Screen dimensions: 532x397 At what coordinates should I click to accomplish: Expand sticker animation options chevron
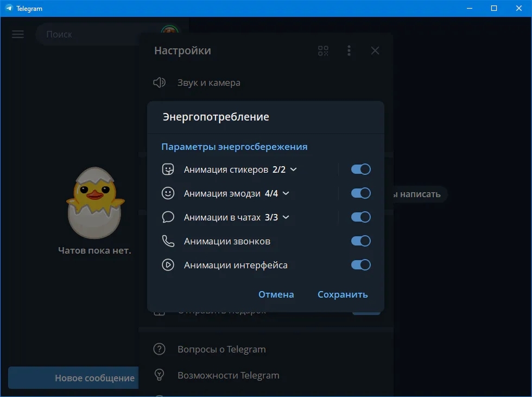coord(294,169)
